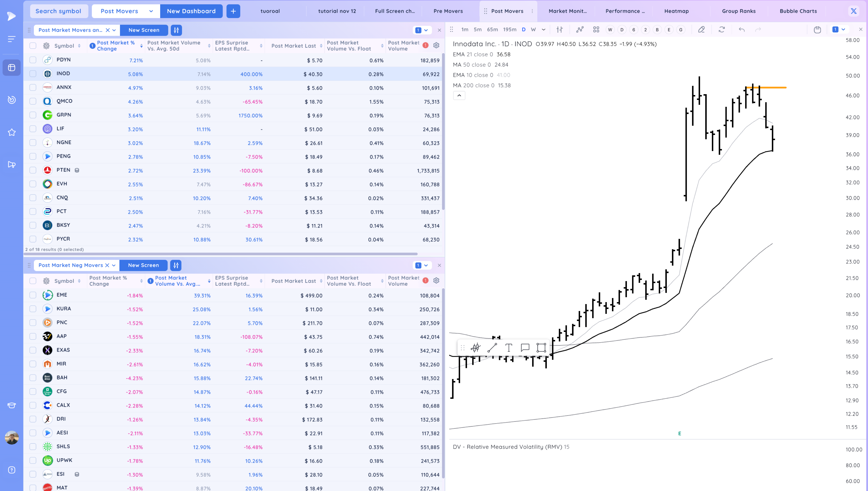Check the INOD row checkbox
868x491 pixels.
coord(33,74)
